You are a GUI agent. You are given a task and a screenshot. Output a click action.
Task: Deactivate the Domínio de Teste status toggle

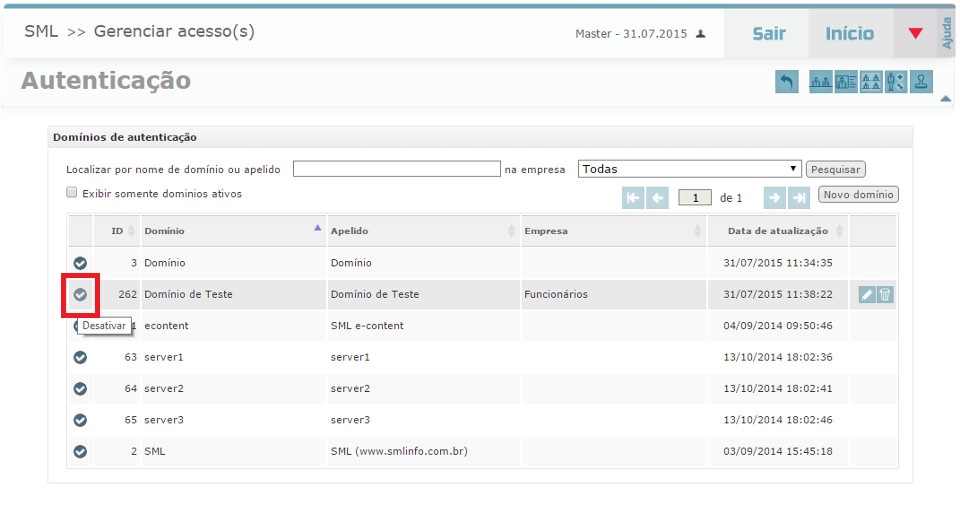80,295
